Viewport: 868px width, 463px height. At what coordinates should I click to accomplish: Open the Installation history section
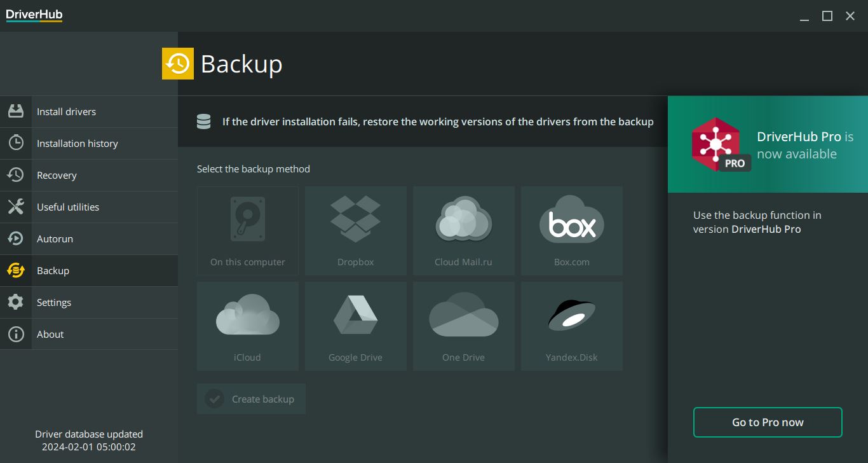click(x=89, y=143)
